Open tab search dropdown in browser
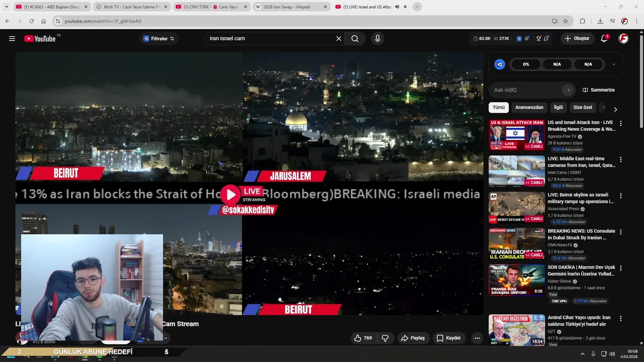Viewport: 644px width, 362px height. pos(7,7)
